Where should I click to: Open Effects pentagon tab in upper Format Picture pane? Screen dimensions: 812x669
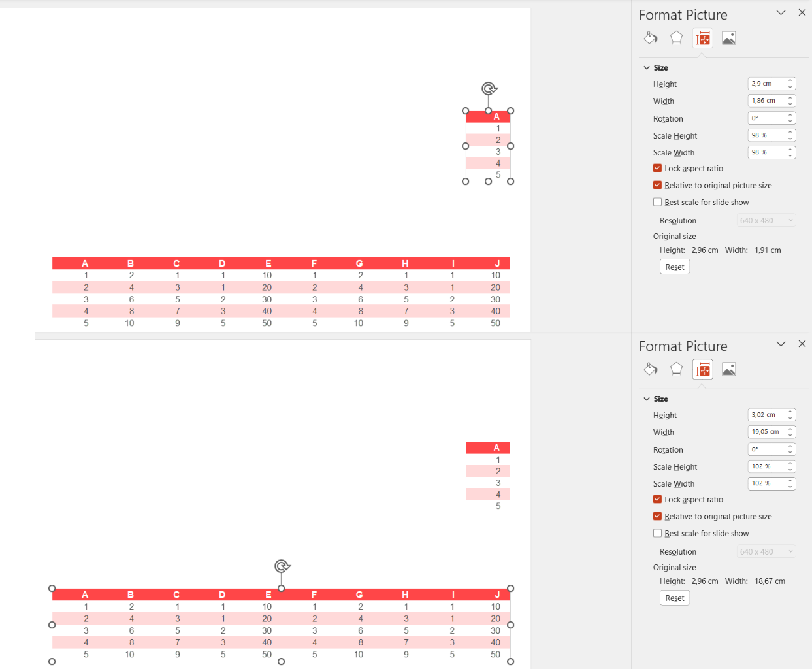676,38
